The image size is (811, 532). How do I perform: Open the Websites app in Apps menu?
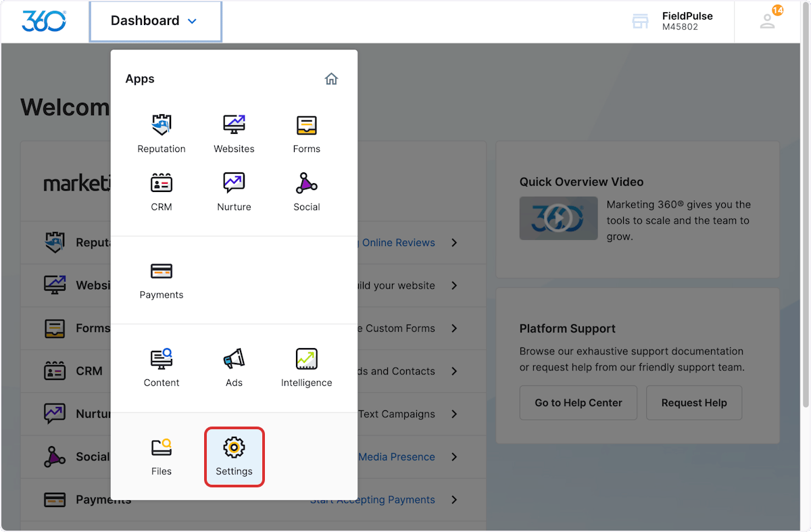[234, 134]
